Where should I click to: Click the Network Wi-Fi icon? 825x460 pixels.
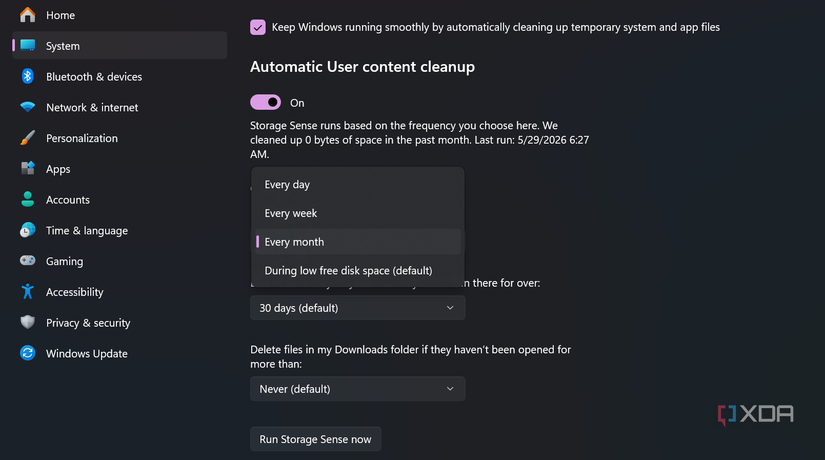[x=27, y=107]
